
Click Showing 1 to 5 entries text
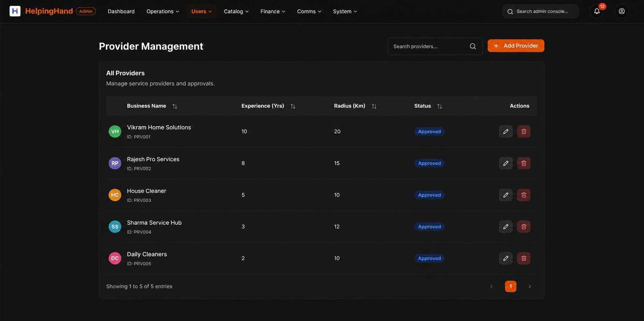click(139, 287)
